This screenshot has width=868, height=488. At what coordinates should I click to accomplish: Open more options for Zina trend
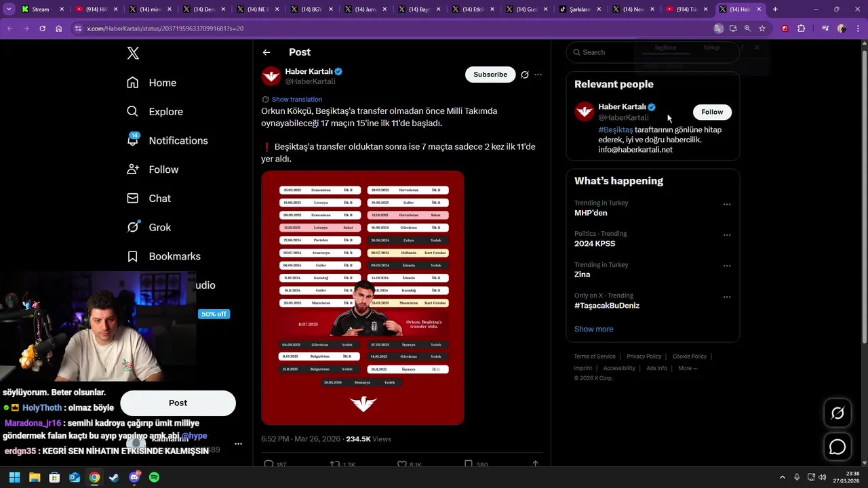(727, 266)
